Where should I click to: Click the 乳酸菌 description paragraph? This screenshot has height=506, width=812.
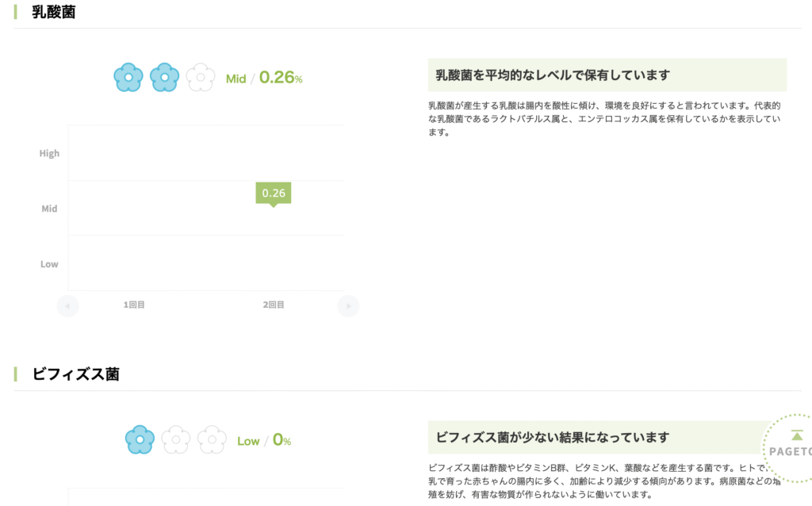click(604, 119)
